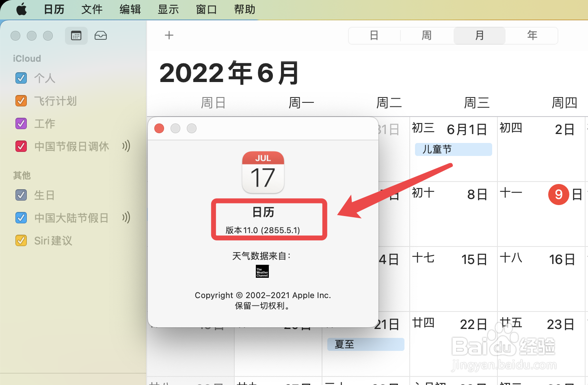Click subscription icon beside 中国大陆节假日
Screen dimensions: 588x385
126,217
